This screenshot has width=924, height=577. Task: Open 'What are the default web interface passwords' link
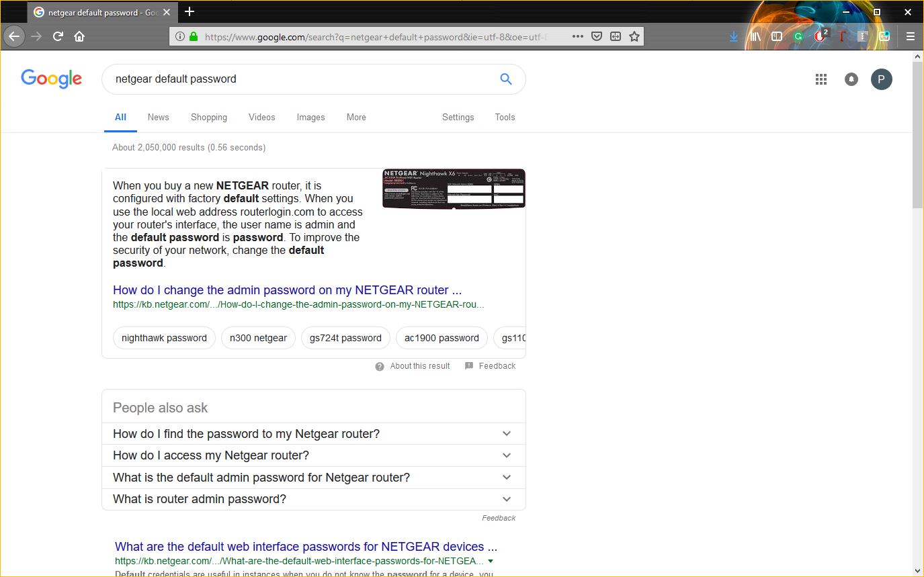(x=306, y=547)
